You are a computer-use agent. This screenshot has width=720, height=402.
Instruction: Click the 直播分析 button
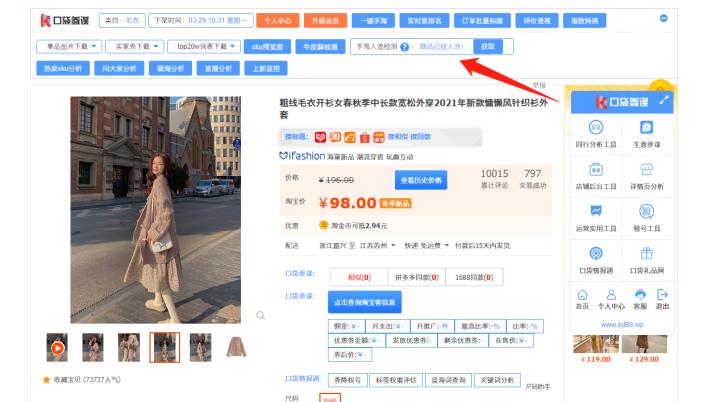click(x=218, y=68)
